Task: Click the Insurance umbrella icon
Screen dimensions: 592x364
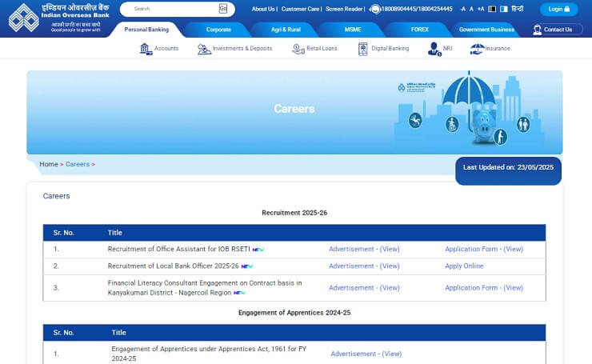Action: point(478,49)
